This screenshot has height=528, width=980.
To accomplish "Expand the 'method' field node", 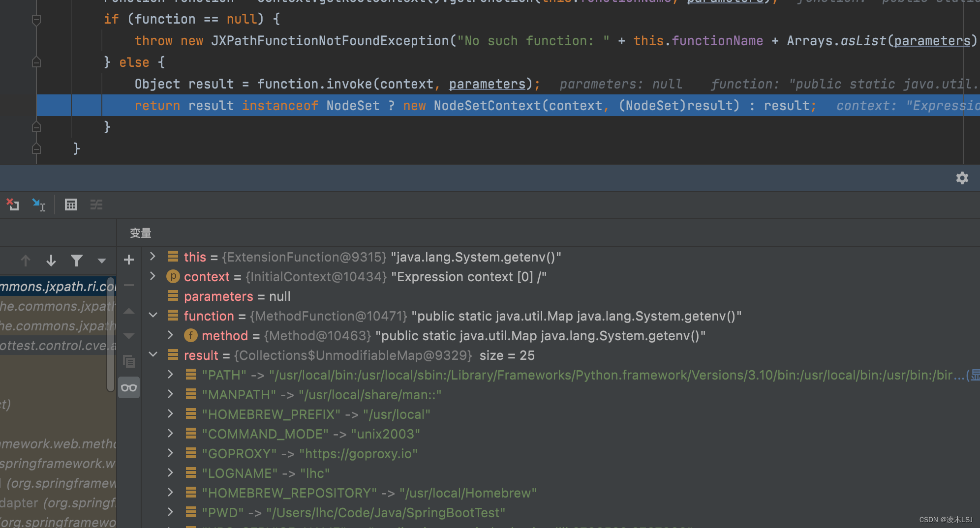I will tap(170, 335).
